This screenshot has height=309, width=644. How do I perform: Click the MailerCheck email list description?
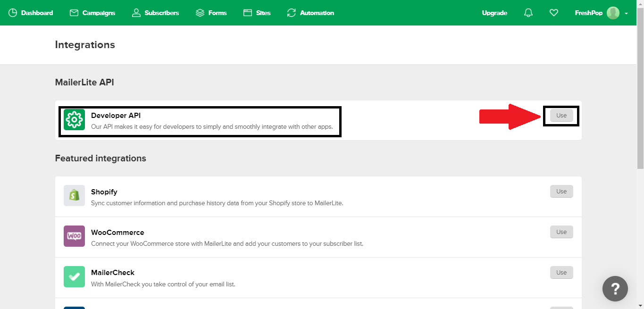tap(163, 284)
